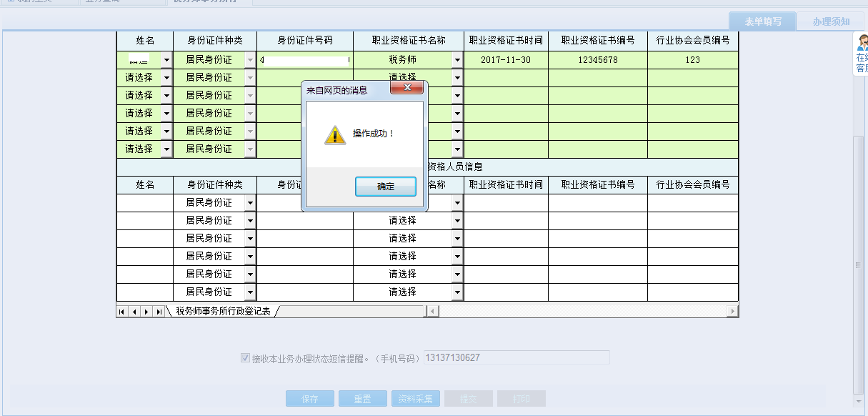This screenshot has height=416, width=868.
Task: Click the horizontal scroll left arrow icon
Action: 433,311
